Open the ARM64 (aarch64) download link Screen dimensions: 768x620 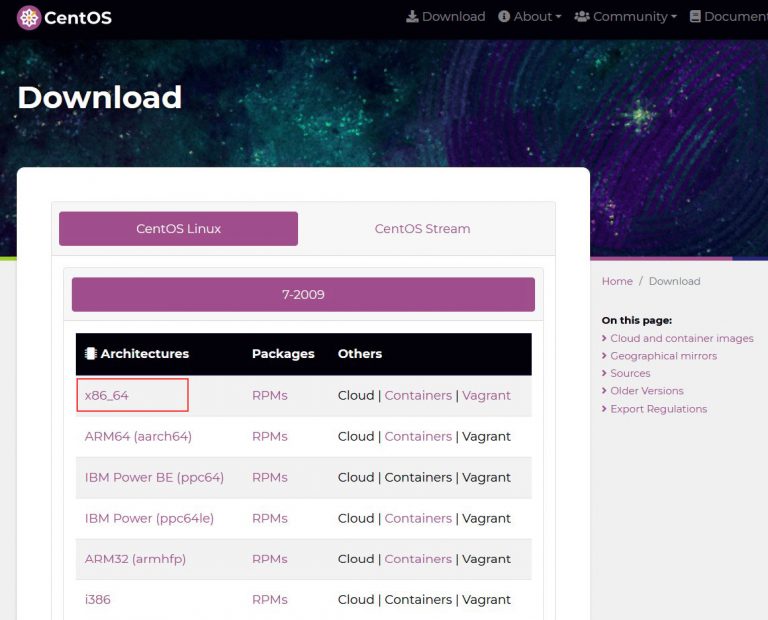point(138,437)
